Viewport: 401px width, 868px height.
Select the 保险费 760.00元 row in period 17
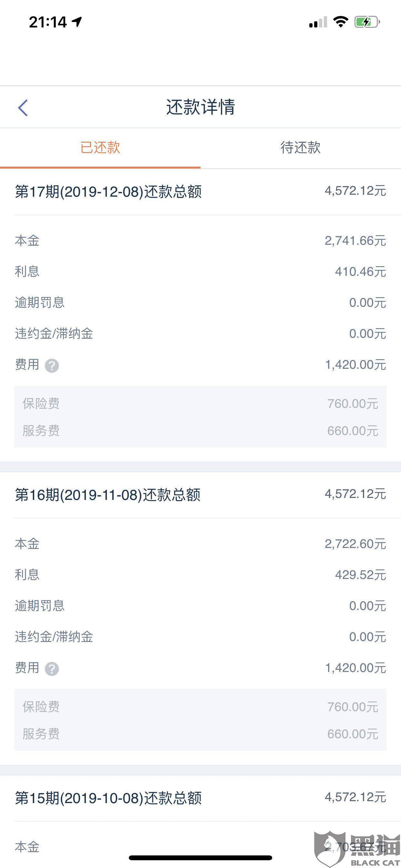coord(200,403)
